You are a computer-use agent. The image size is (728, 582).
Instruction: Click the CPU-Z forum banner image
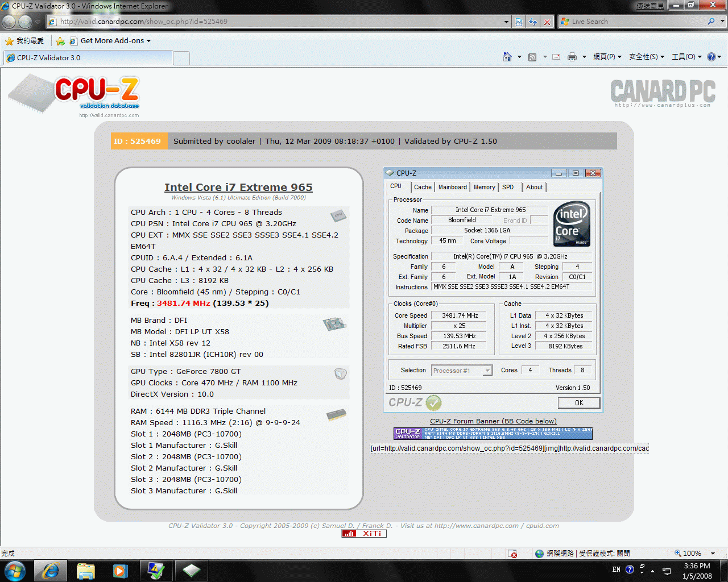pos(493,434)
